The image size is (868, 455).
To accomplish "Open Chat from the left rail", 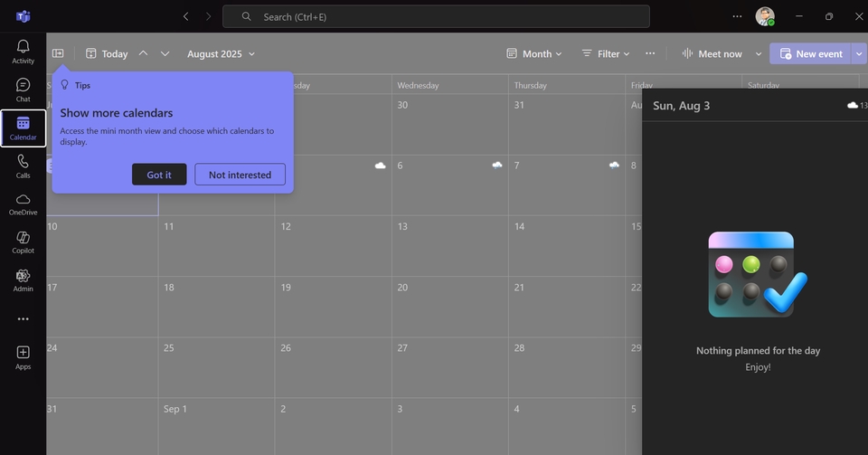I will pos(23,90).
